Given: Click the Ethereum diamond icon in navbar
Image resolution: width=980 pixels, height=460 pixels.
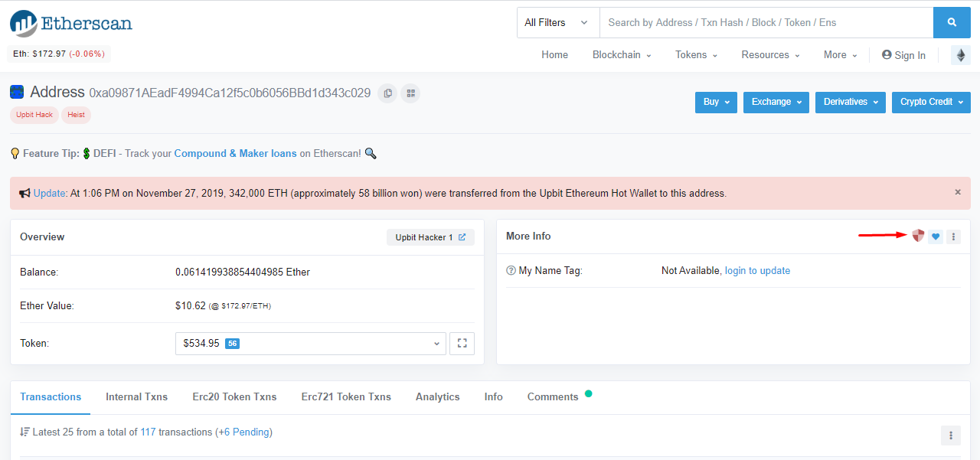Looking at the screenshot, I should pyautogui.click(x=960, y=55).
